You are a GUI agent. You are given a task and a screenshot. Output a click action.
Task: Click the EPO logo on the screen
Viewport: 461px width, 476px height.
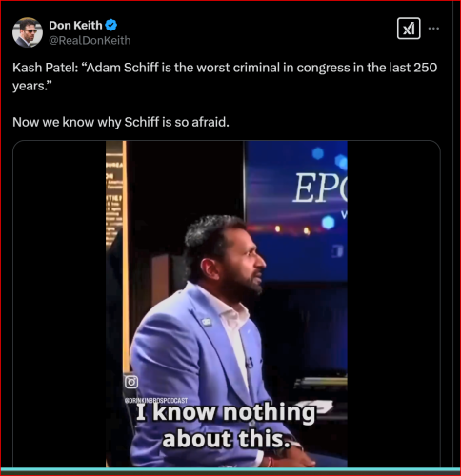(320, 188)
